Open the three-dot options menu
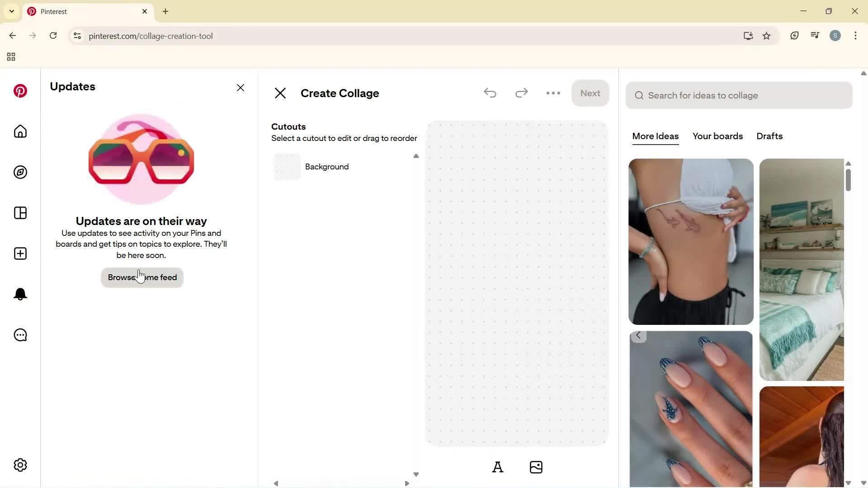Viewport: 868px width, 488px height. click(553, 93)
